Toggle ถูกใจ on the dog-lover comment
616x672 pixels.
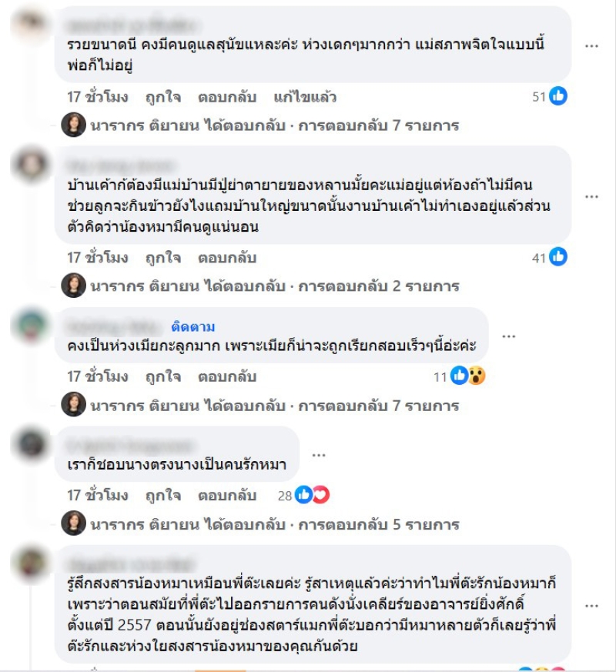point(163,496)
